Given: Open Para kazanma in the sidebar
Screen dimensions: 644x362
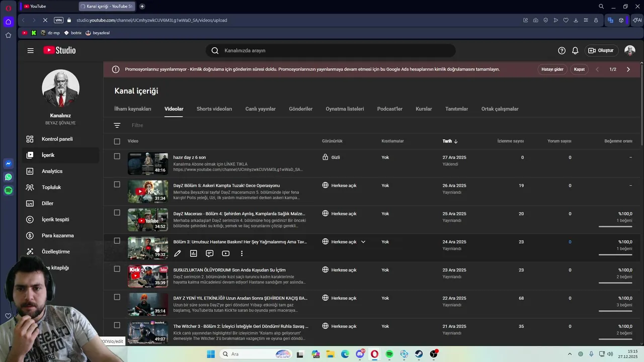Looking at the screenshot, I should pos(60,235).
